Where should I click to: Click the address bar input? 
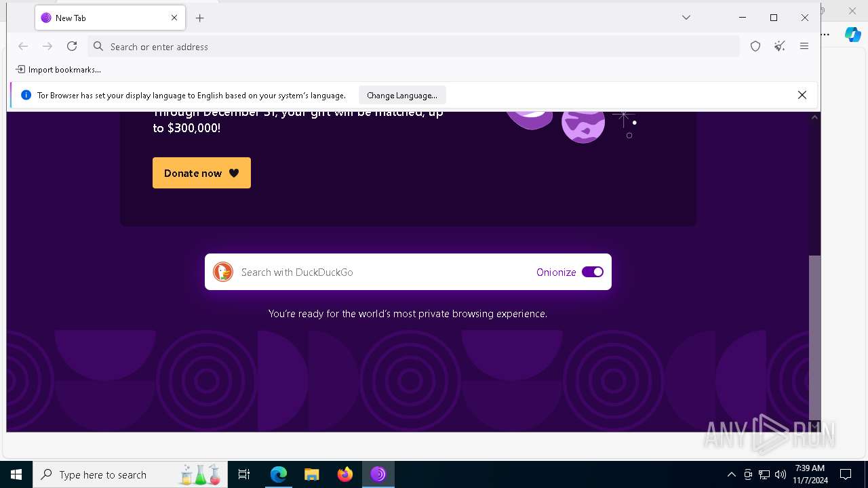[414, 46]
